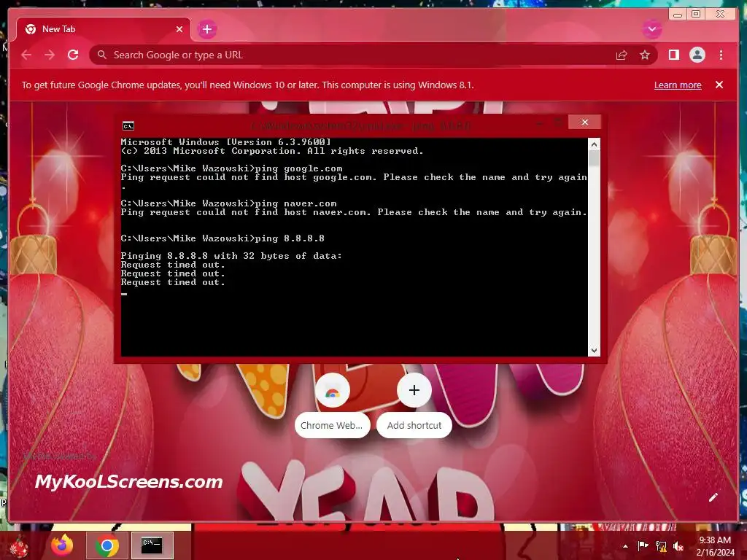Open the Chrome Web Store shortcut

point(333,391)
